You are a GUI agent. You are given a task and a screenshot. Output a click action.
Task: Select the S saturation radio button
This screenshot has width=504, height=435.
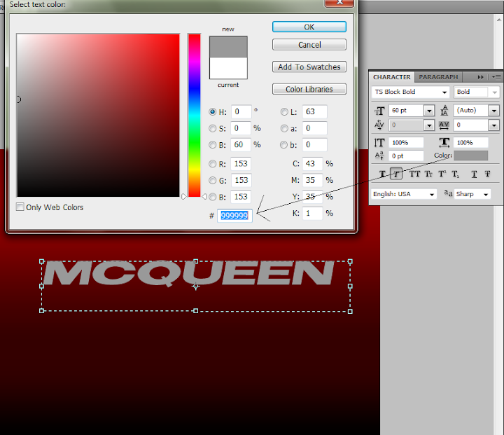(x=212, y=128)
